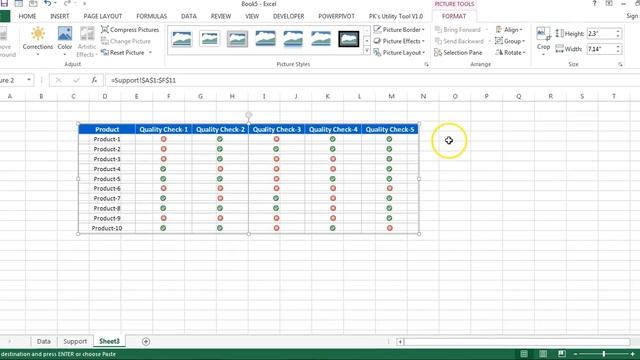Click the zoom in plus button

point(633,354)
